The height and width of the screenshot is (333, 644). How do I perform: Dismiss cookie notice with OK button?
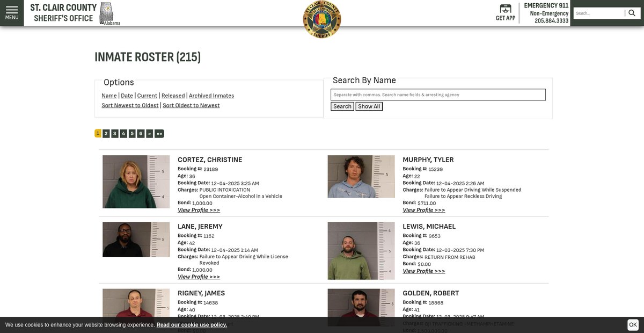(x=633, y=325)
